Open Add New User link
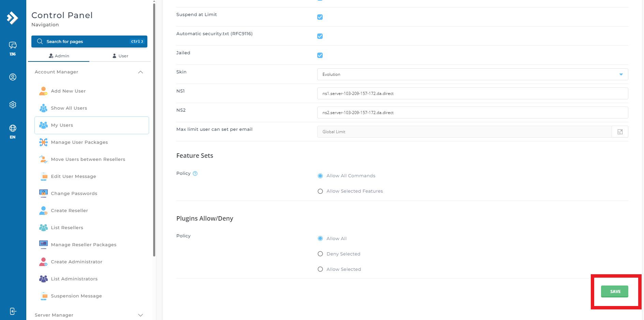 [68, 91]
